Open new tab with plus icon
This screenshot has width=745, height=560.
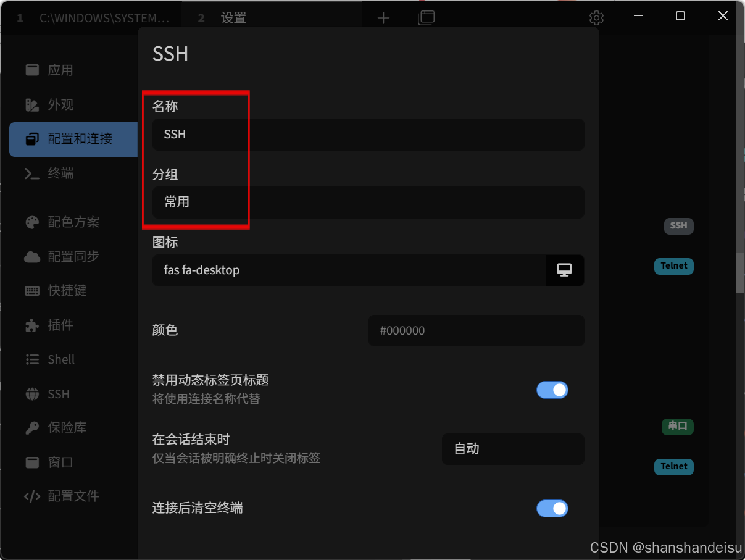point(383,18)
